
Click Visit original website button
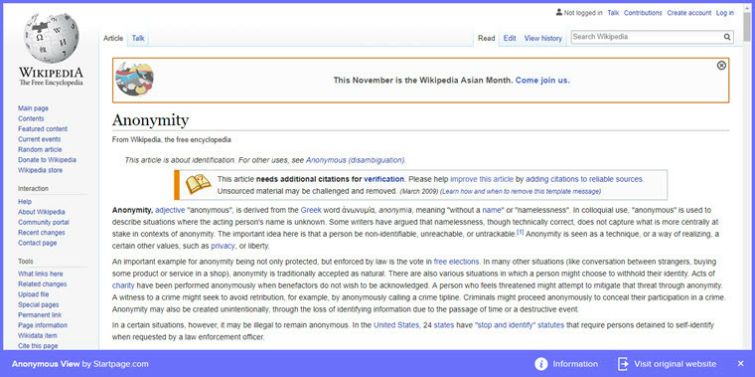(x=667, y=364)
